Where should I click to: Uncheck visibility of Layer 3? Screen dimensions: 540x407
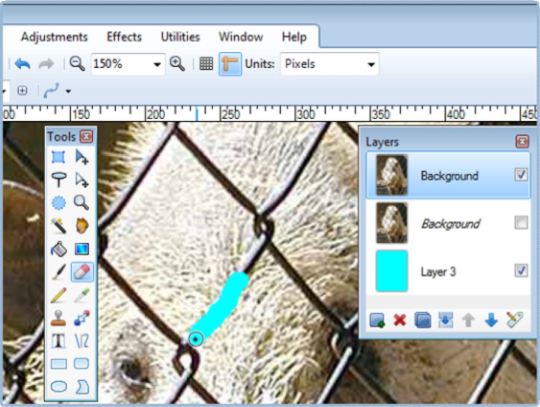[x=521, y=270]
